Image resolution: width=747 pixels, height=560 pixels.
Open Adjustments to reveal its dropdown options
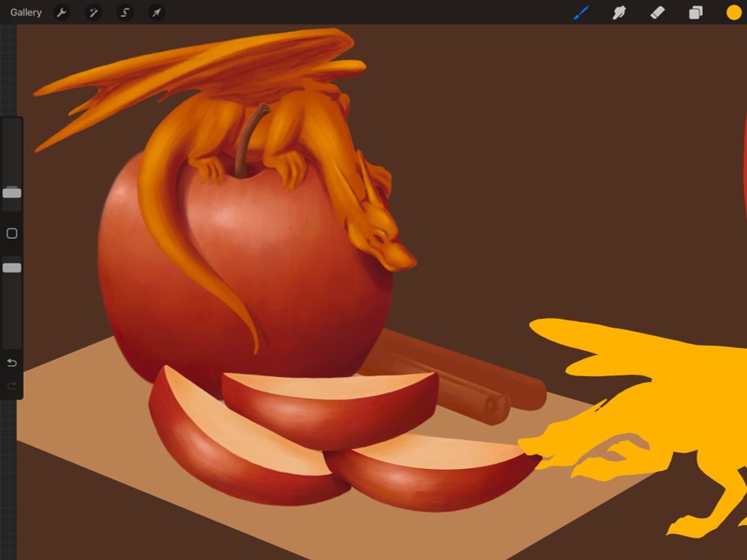94,12
